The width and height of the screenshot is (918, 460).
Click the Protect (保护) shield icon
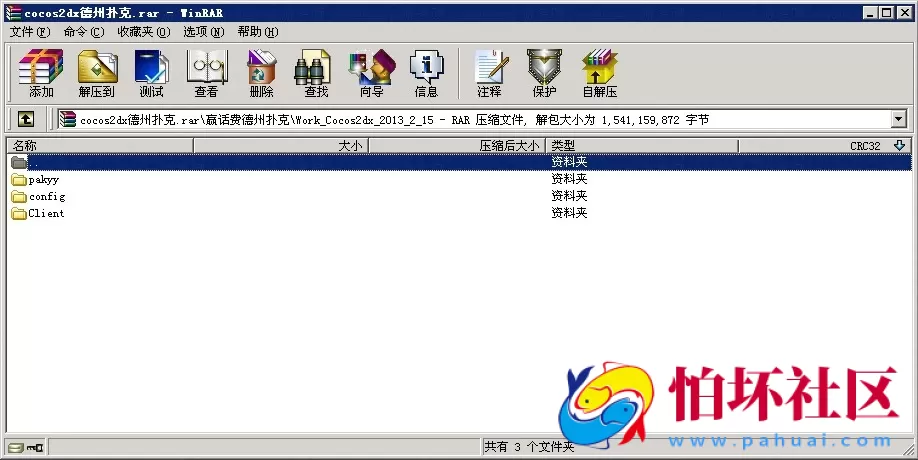(544, 73)
